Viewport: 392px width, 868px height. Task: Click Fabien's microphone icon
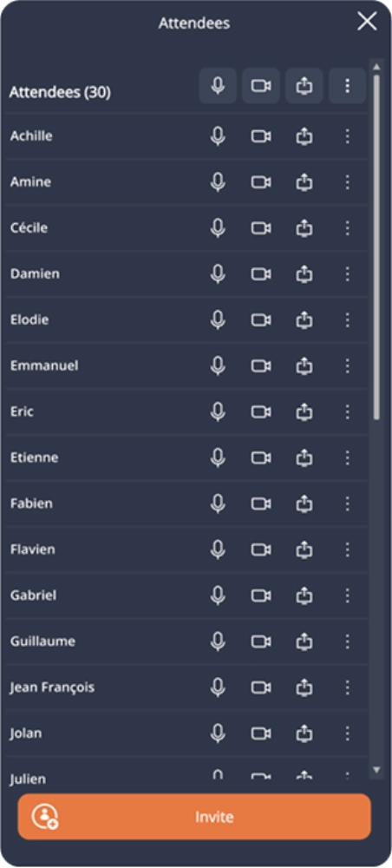coord(218,503)
